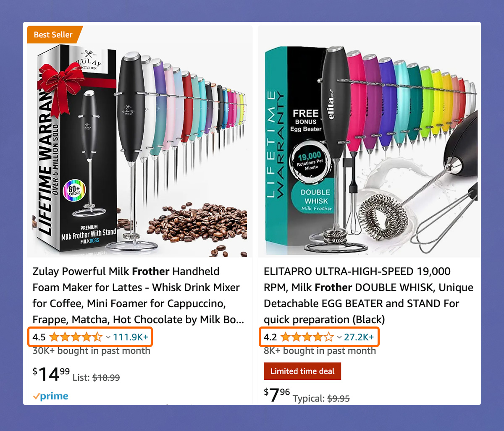Viewport: 504px width, 431px height.
Task: Open Zulay Powerful Milk Frother title link
Action: pos(138,295)
